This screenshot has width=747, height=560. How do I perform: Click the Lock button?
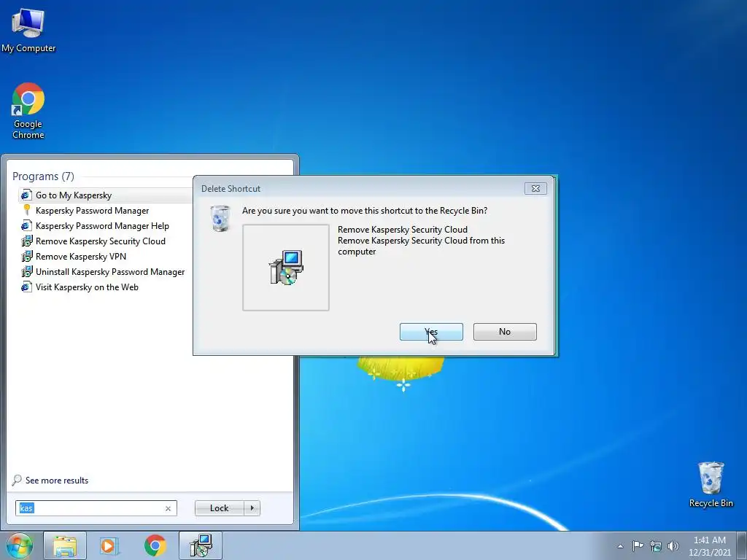point(219,508)
